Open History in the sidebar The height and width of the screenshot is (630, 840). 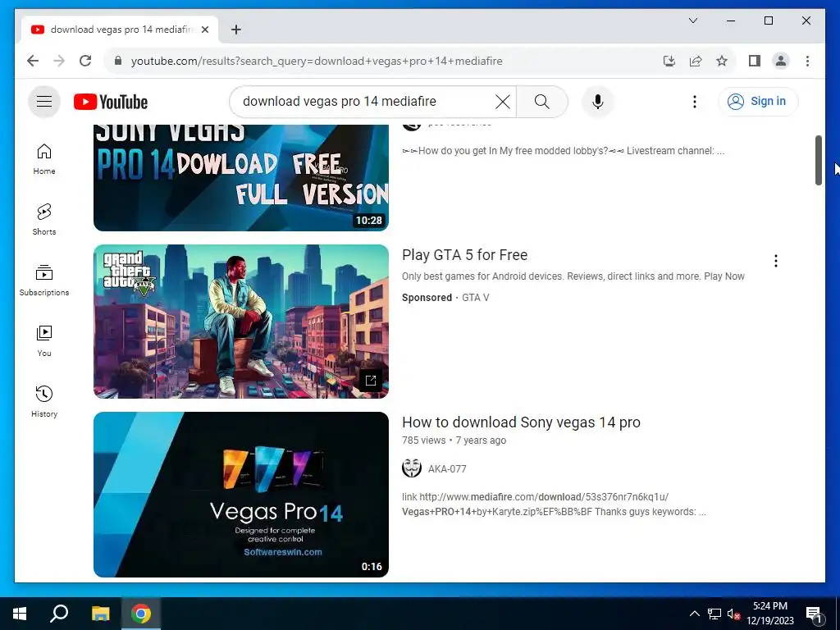point(44,401)
